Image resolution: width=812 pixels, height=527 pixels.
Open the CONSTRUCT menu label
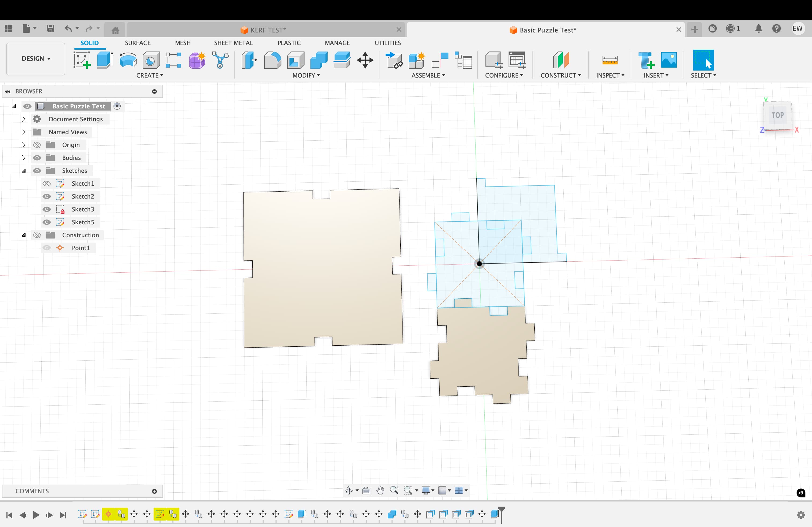(x=560, y=75)
